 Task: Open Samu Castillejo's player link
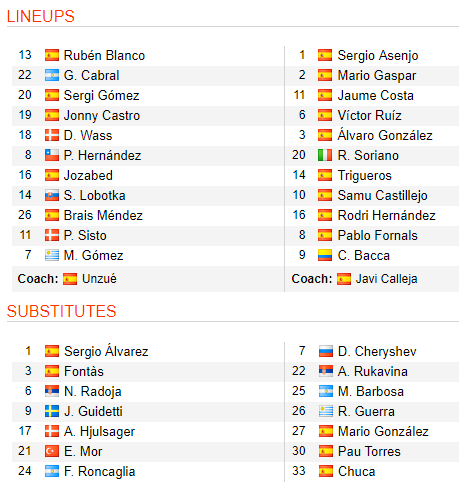382,195
